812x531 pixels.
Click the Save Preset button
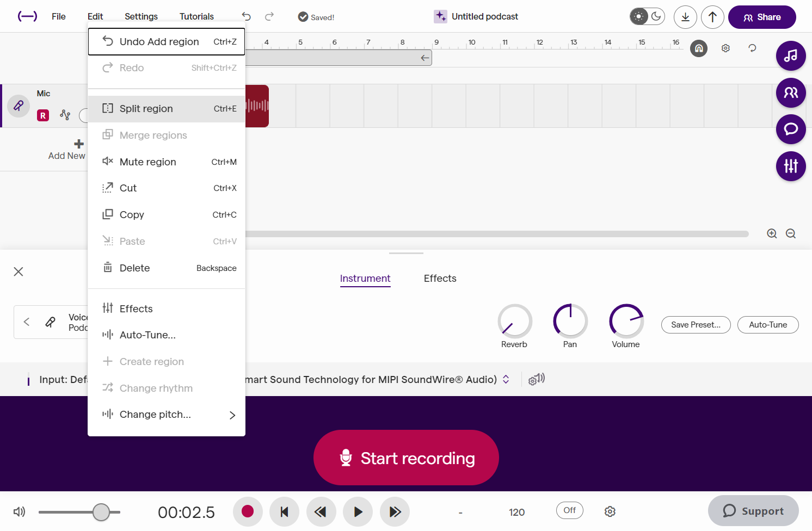pyautogui.click(x=696, y=325)
